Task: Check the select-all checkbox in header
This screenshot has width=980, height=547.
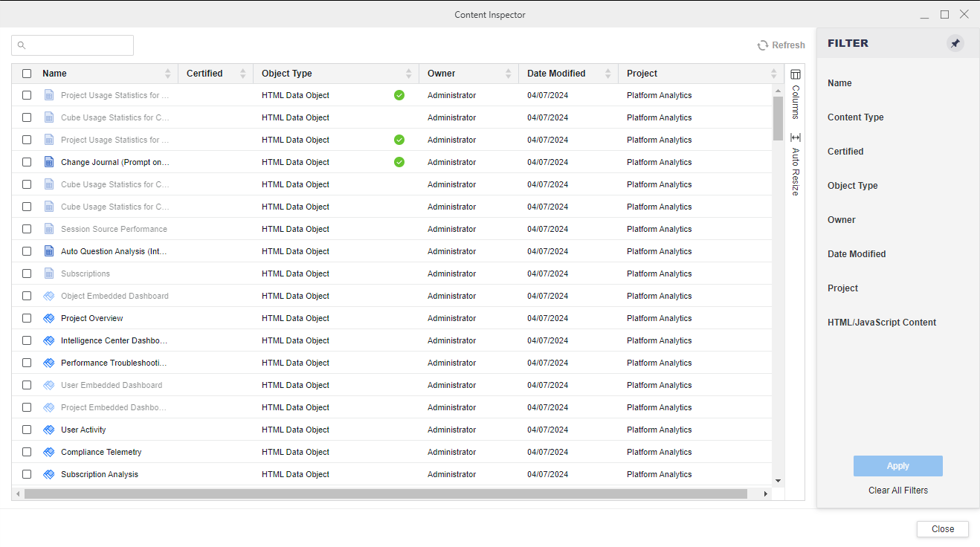Action: click(27, 74)
